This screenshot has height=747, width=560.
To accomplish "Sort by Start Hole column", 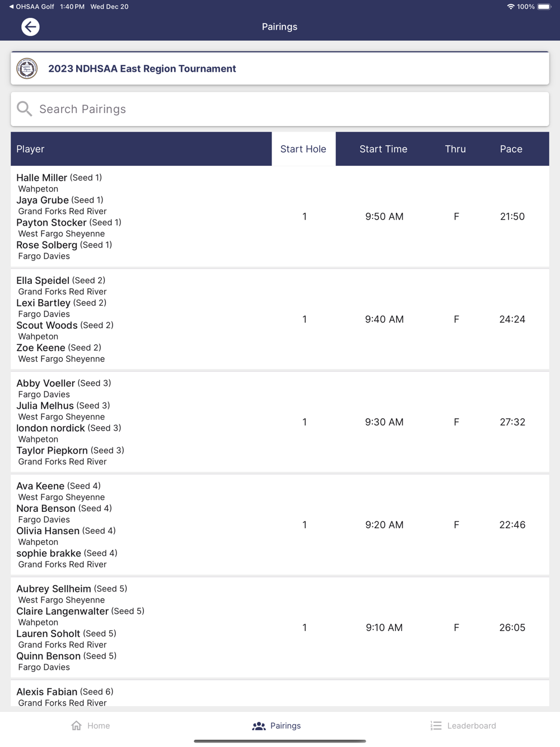I will [303, 149].
